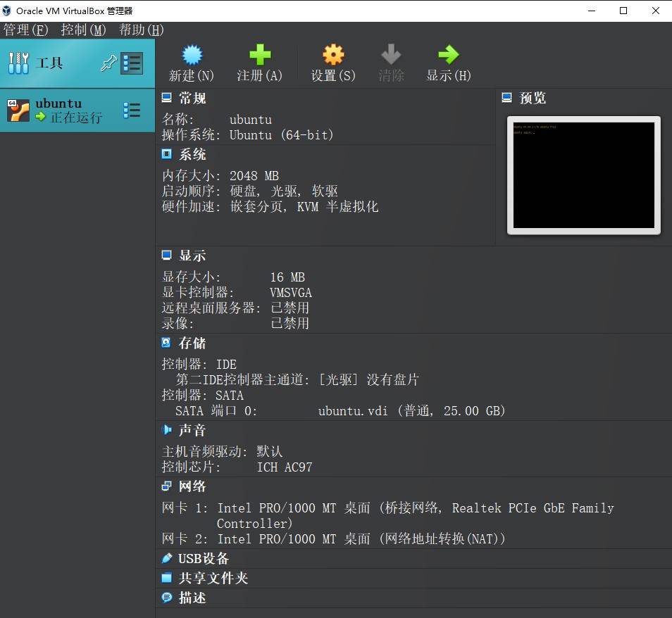Open the 常规 (General) section header
The height and width of the screenshot is (618, 672).
tap(192, 98)
